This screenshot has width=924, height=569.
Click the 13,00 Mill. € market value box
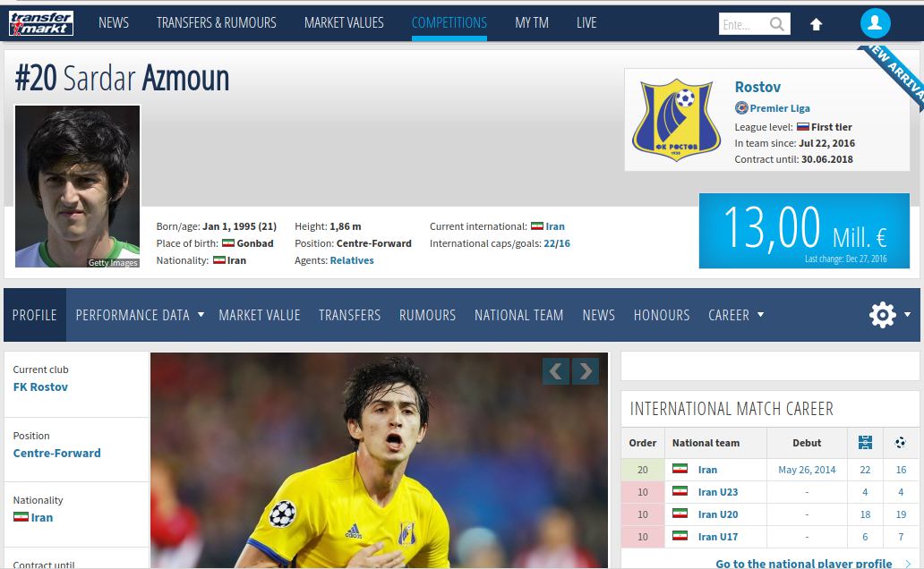coord(804,231)
